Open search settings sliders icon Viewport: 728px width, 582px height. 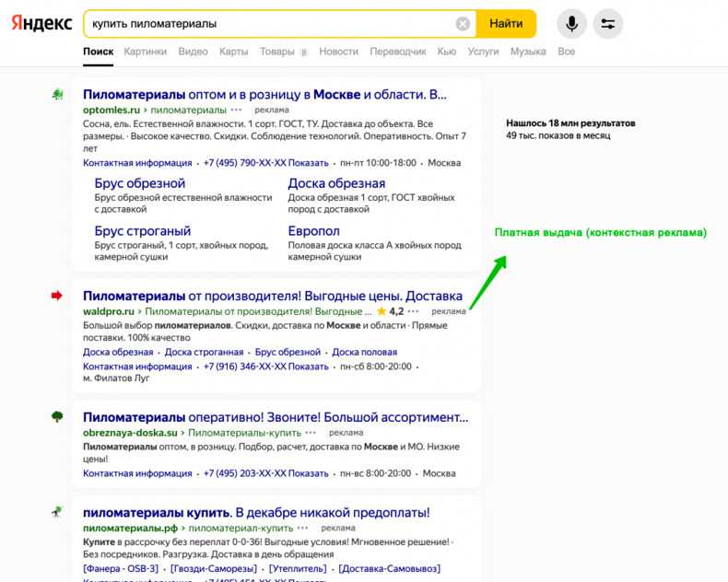[608, 24]
